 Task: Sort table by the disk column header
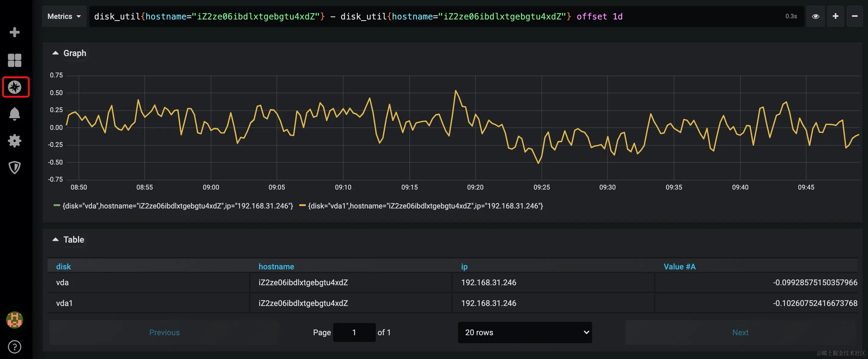click(x=63, y=267)
